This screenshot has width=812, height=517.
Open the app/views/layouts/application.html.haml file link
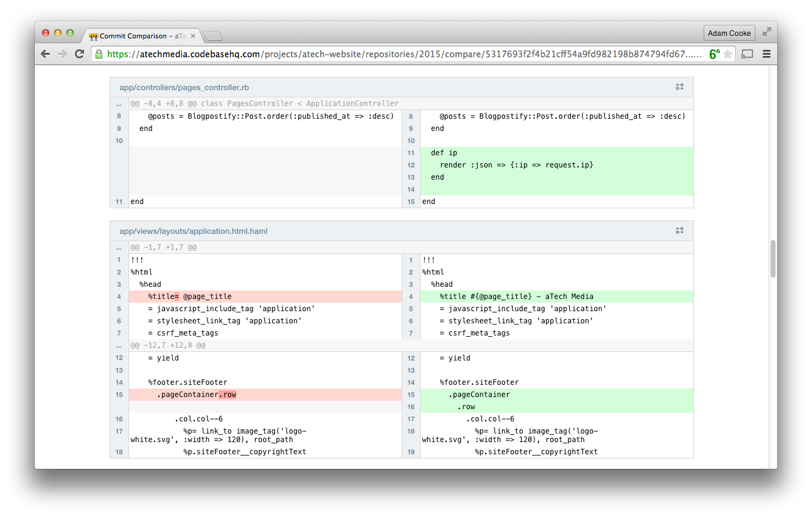click(194, 231)
